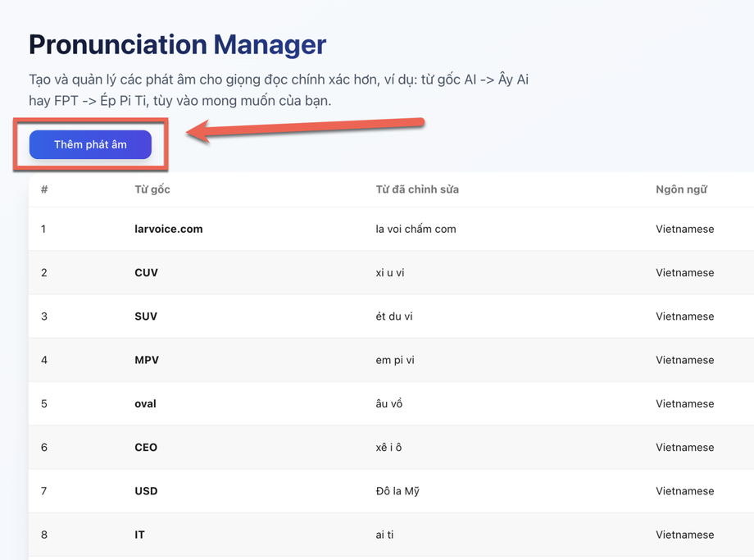Screen dimensions: 754x560
Task: Click the MPV row entry
Action: (x=147, y=360)
